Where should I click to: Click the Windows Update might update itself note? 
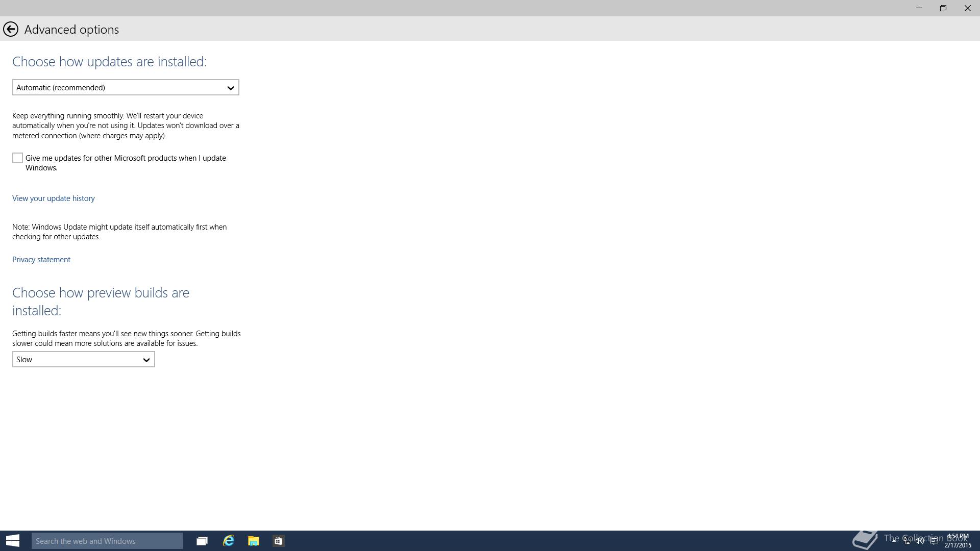pos(119,232)
